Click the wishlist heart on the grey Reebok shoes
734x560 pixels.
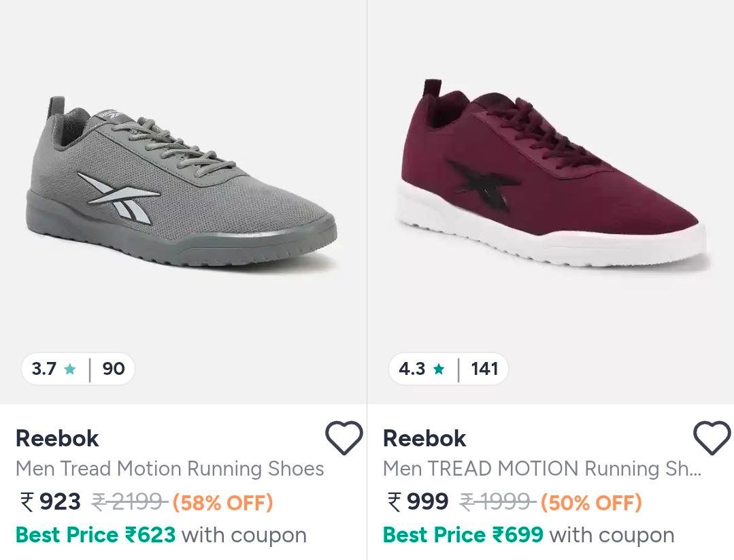[x=346, y=438]
